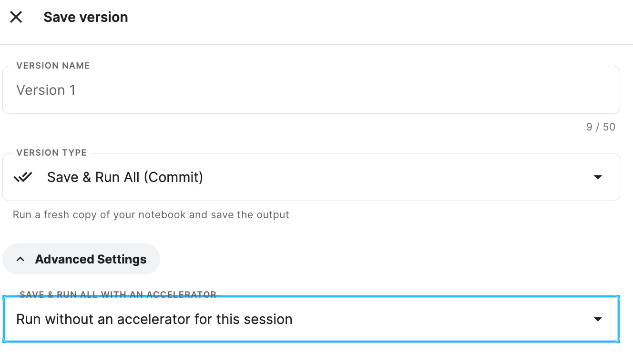Open the Version Type combo box

311,177
